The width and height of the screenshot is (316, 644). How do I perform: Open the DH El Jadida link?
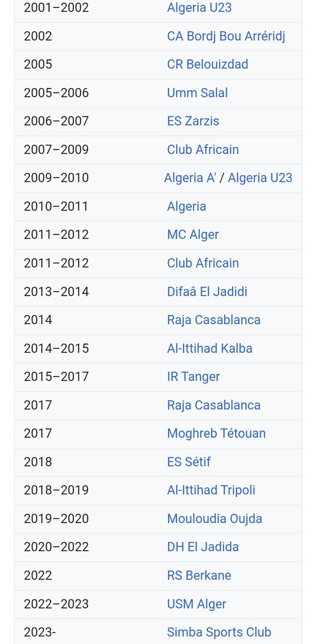[203, 547]
